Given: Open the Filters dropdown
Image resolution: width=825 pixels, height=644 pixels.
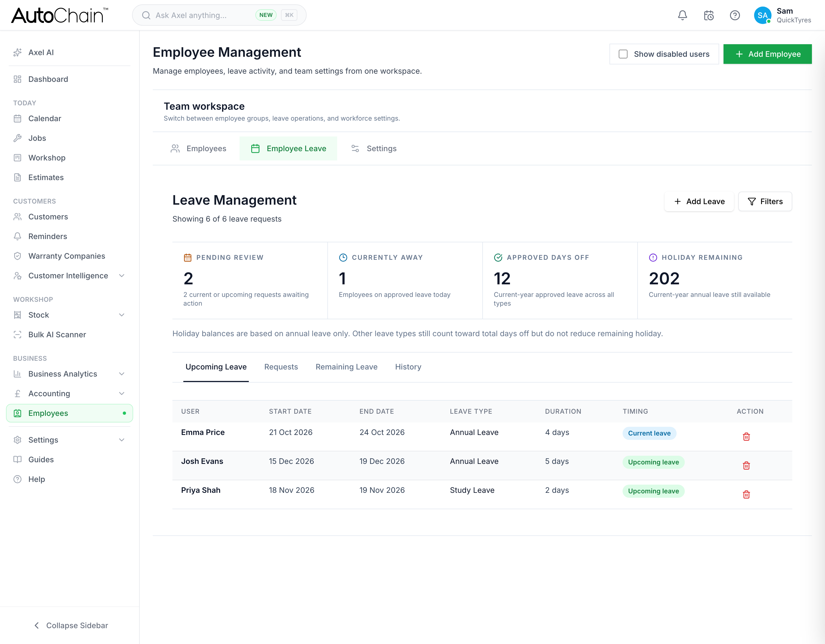Looking at the screenshot, I should (x=765, y=201).
